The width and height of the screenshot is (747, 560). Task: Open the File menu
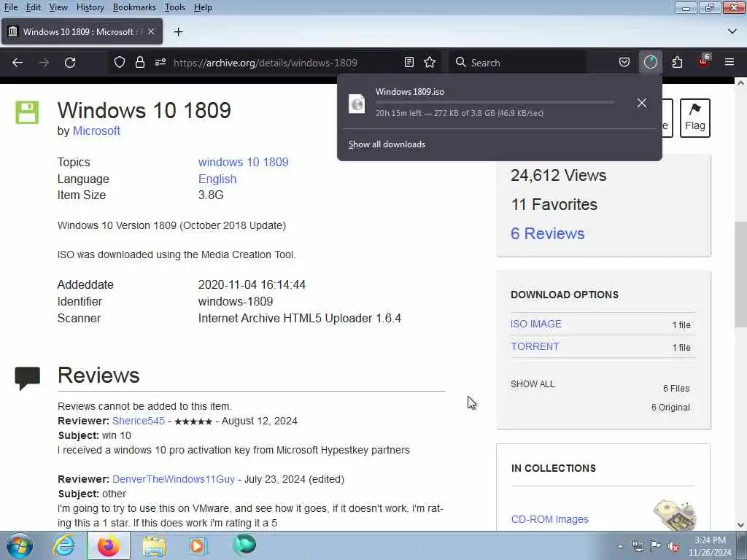(x=10, y=7)
